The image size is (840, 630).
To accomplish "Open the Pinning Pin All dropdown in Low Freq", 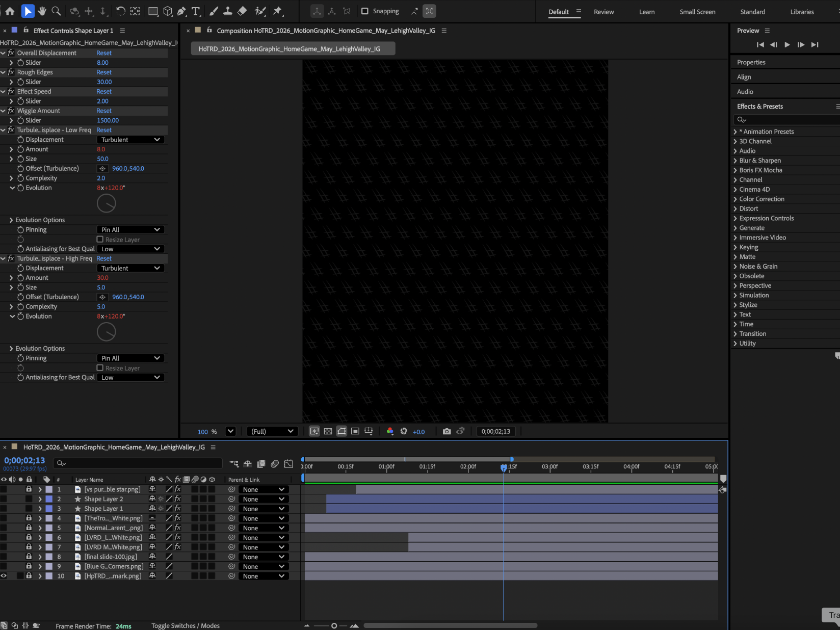I will click(x=130, y=230).
